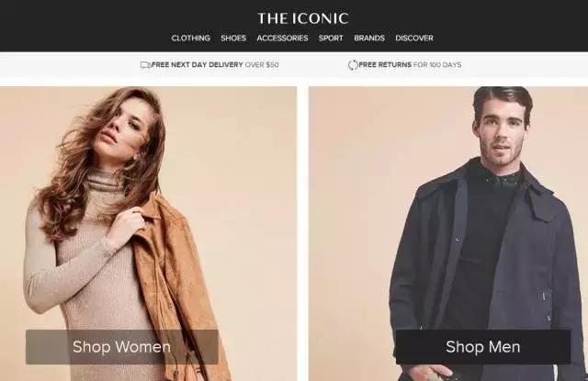This screenshot has width=588, height=381.
Task: Click the FREE NEXT DAY DELIVERY text
Action: pyautogui.click(x=198, y=65)
